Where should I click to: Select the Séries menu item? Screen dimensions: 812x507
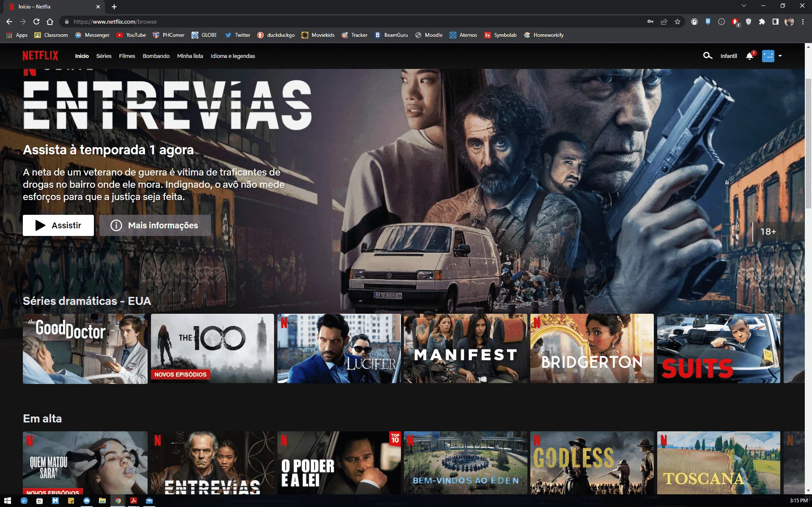point(104,56)
